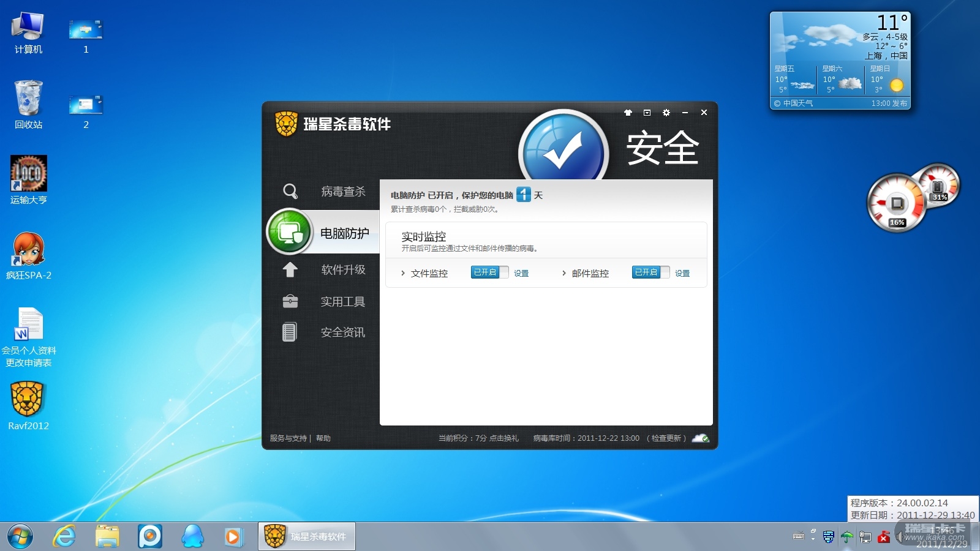
Task: Open 设置 for 邮件监控
Action: (x=682, y=273)
